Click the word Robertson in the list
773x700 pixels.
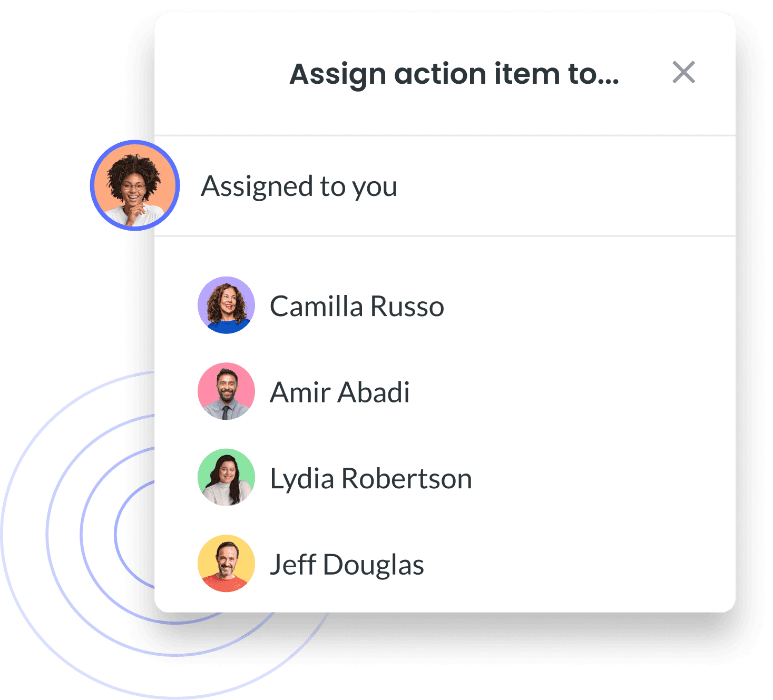[x=406, y=479]
